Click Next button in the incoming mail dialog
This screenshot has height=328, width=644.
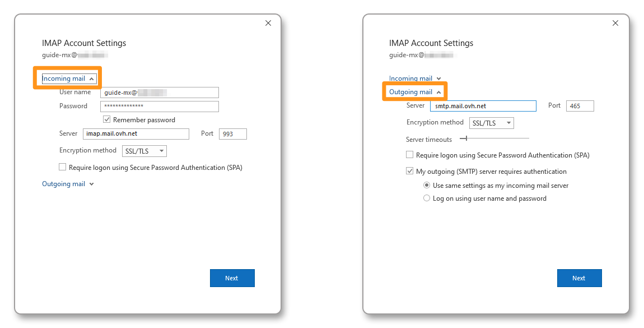click(232, 278)
